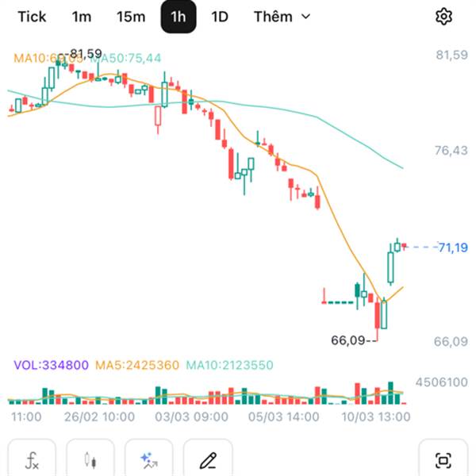
Task: Select the 1m timeframe
Action: (x=81, y=17)
